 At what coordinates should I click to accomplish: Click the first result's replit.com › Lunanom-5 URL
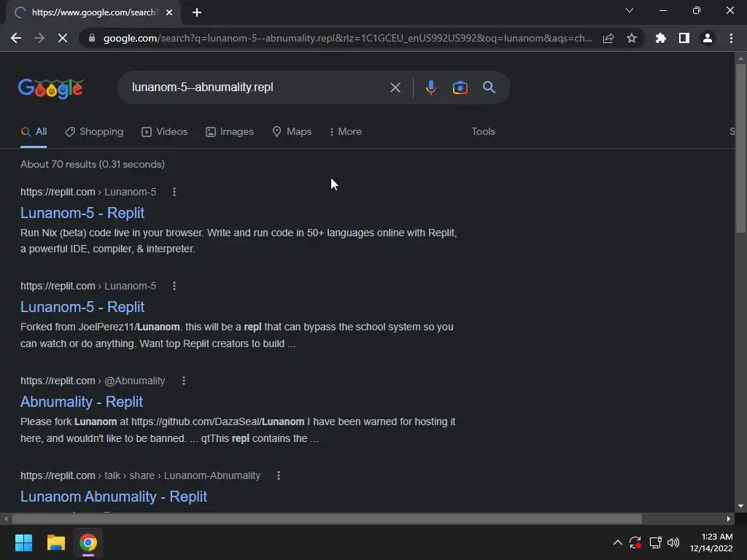tap(88, 192)
